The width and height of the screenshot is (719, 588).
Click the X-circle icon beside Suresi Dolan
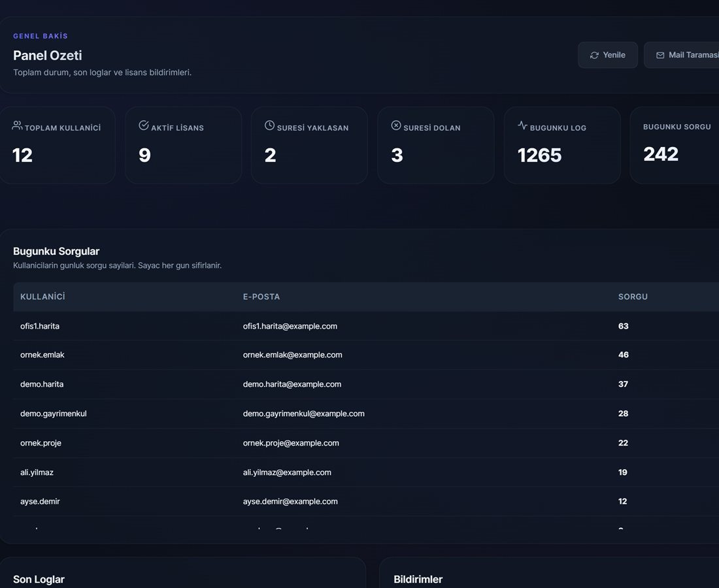point(396,125)
